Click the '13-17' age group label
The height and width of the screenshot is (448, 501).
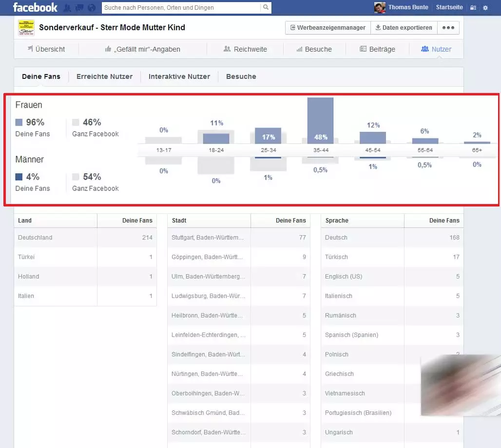pos(164,150)
